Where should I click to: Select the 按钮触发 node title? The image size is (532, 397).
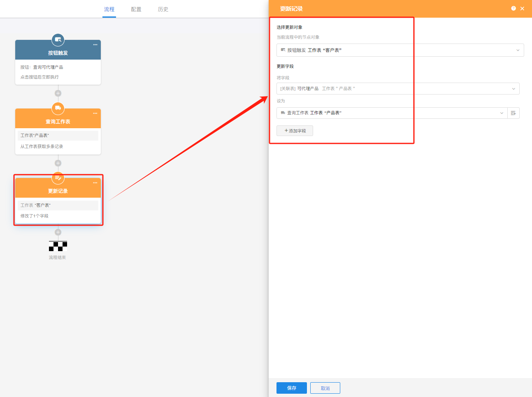click(58, 53)
